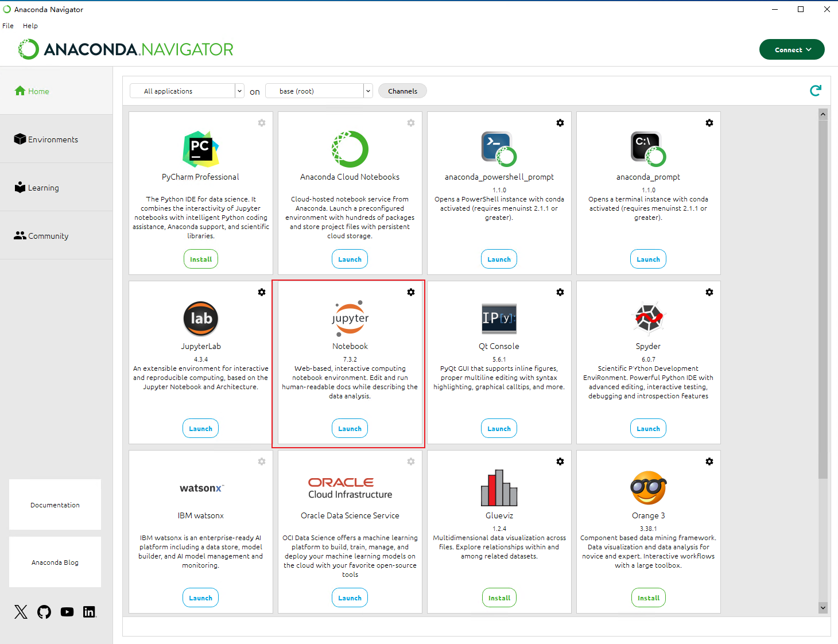Image resolution: width=838 pixels, height=644 pixels.
Task: Open the Anaconda Blog link
Action: pyautogui.click(x=55, y=562)
